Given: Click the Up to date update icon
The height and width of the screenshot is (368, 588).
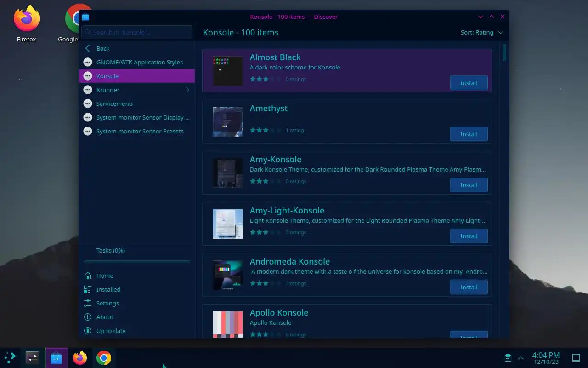Looking at the screenshot, I should tap(88, 331).
